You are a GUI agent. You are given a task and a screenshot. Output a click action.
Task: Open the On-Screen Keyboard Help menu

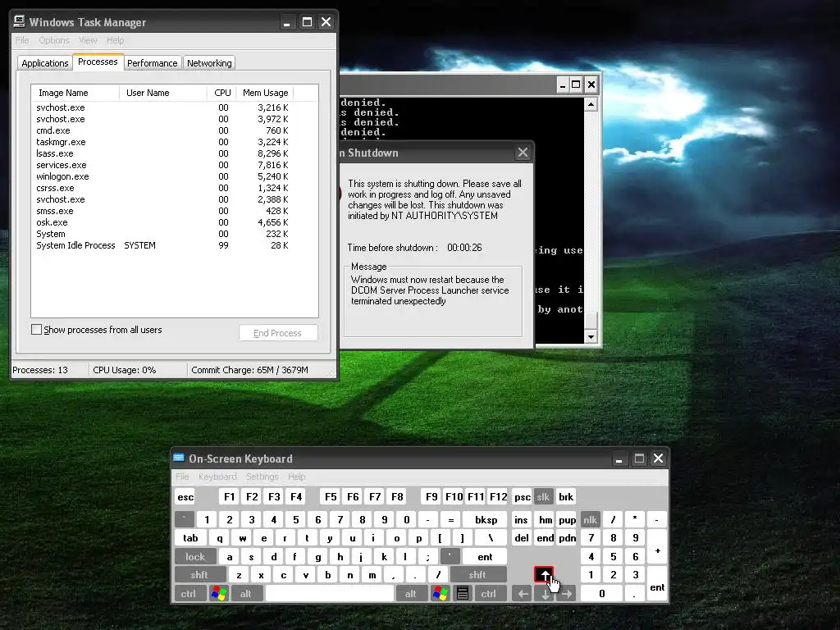point(297,477)
